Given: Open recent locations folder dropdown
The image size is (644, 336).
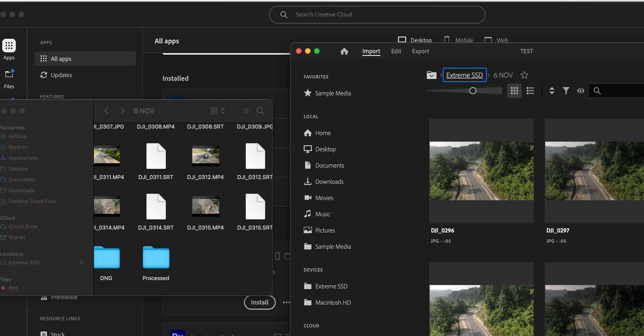Looking at the screenshot, I should point(431,75).
